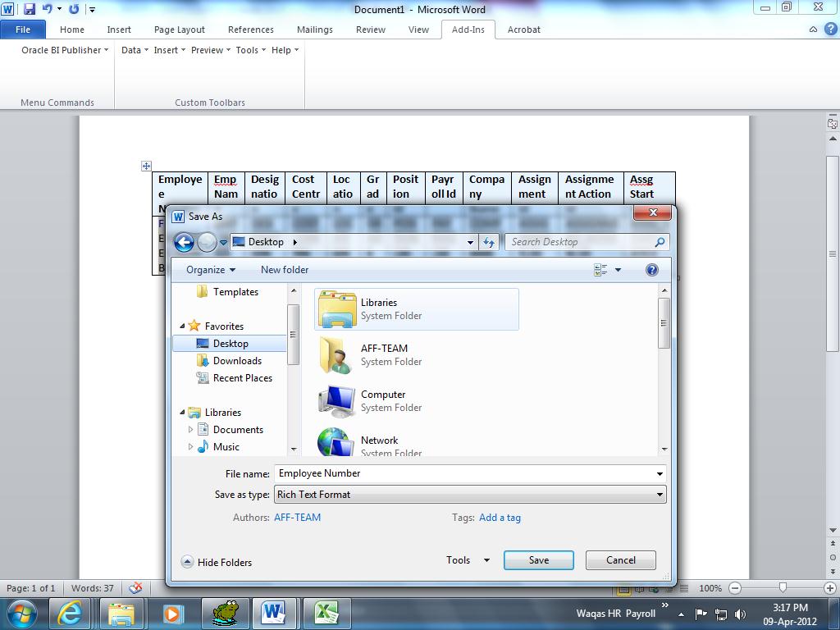Switch to Draft view on status bar
840x630 pixels.
pos(683,588)
